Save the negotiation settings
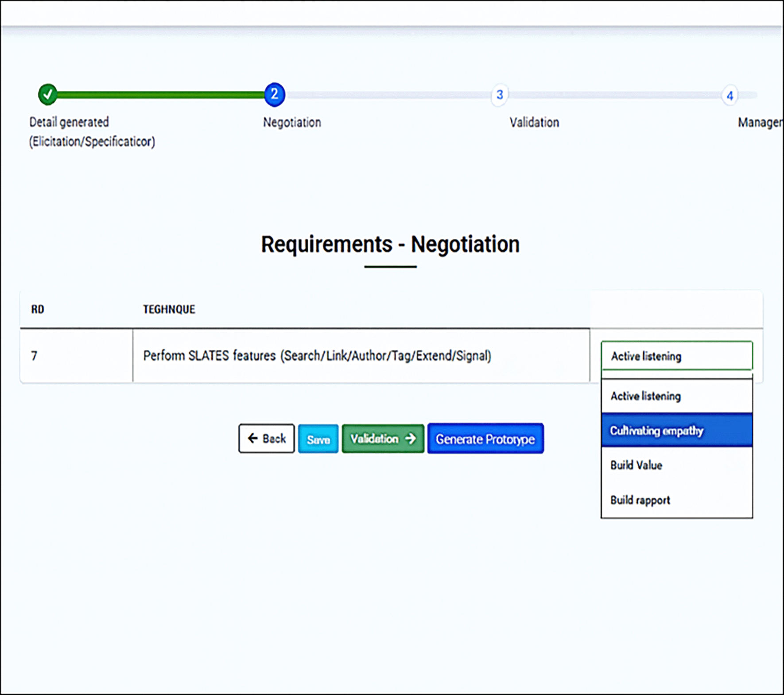Image resolution: width=784 pixels, height=695 pixels. [318, 439]
